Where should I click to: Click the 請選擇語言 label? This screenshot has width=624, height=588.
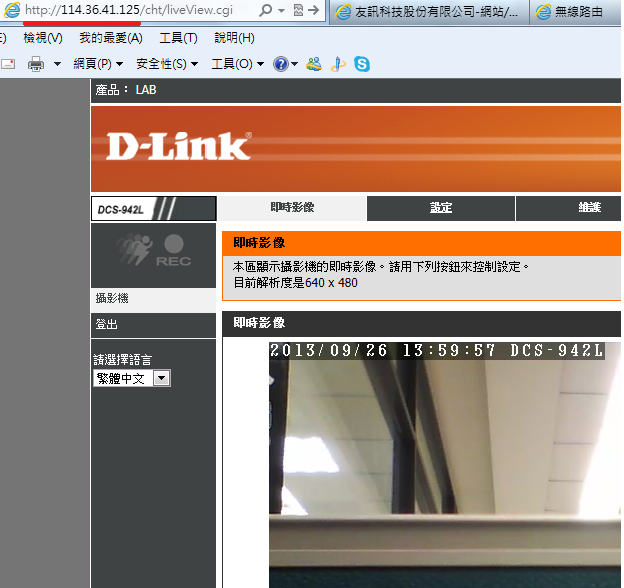123,360
